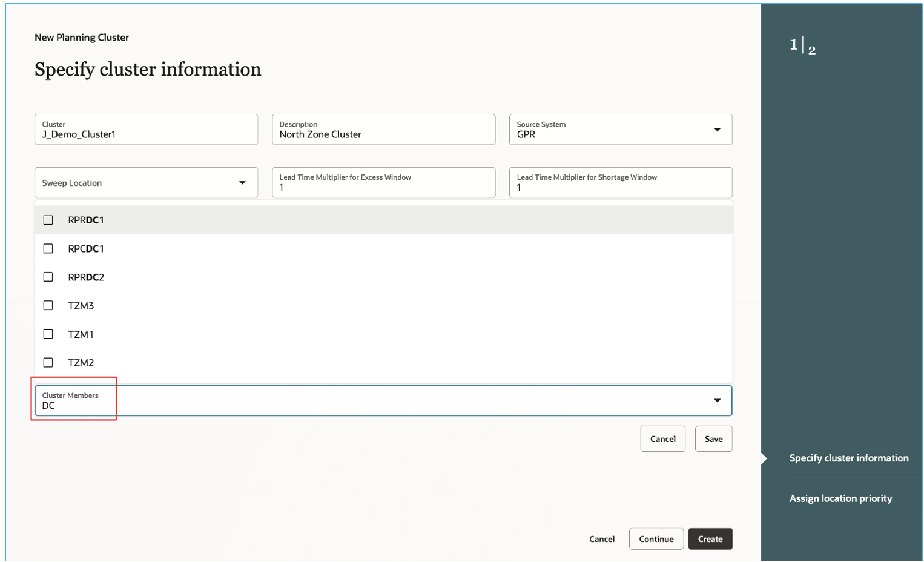Check the TZM1 option box
This screenshot has height=562, width=924.
[x=48, y=334]
